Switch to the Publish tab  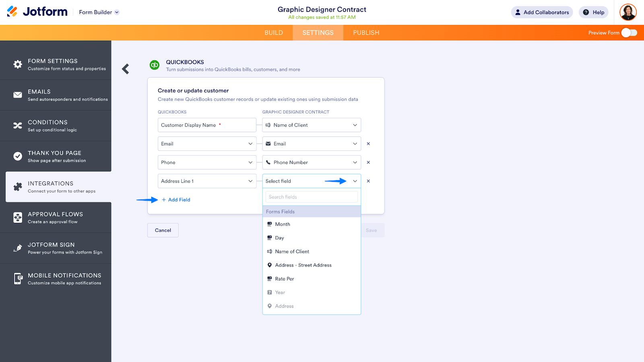(366, 33)
